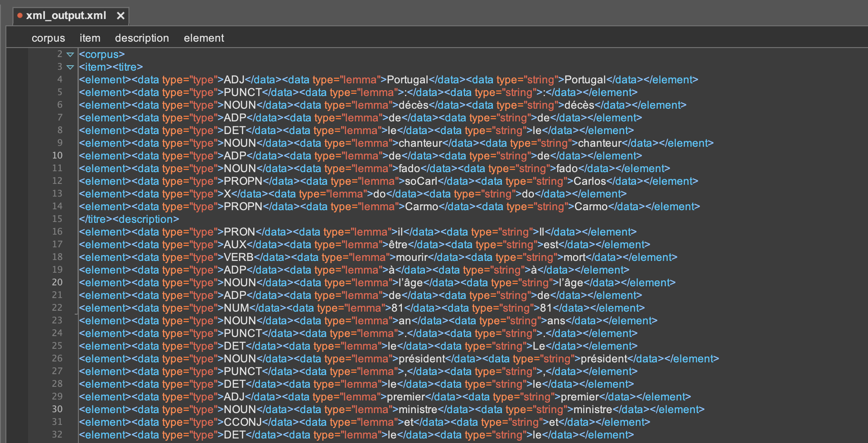Click the item titre tags on line 3

(x=111, y=67)
